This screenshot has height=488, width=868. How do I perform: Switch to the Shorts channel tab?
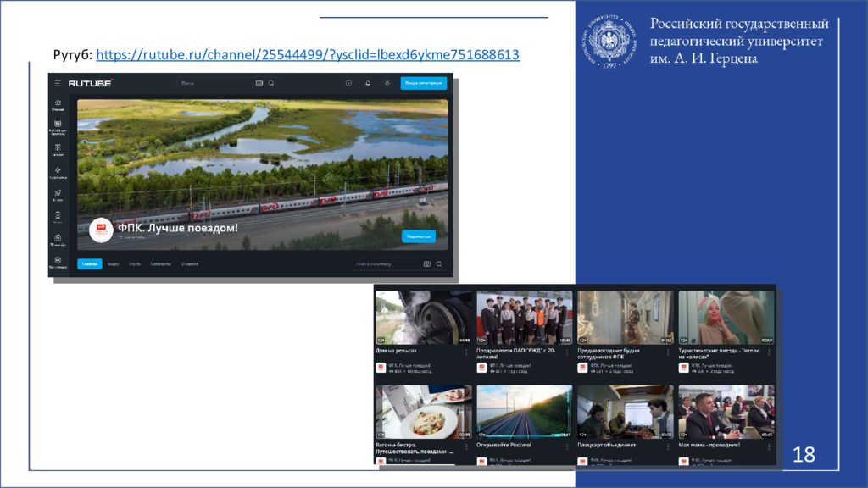coord(135,264)
